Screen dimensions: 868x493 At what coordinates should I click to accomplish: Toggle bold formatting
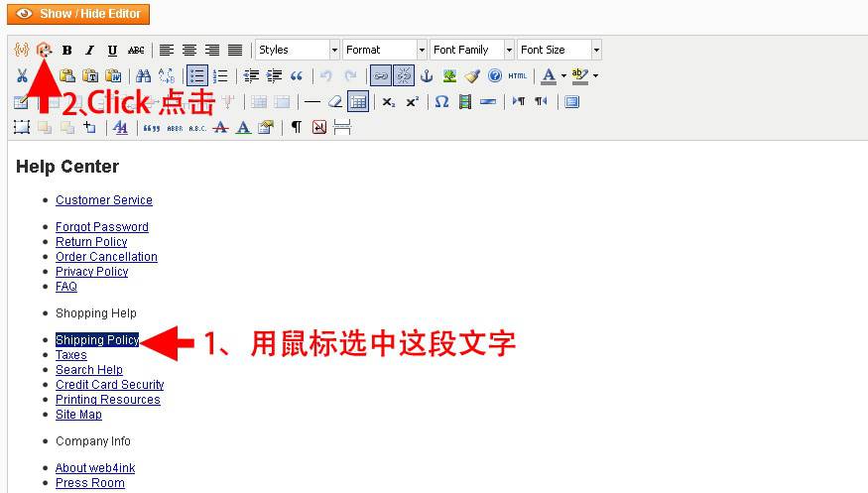coord(67,50)
